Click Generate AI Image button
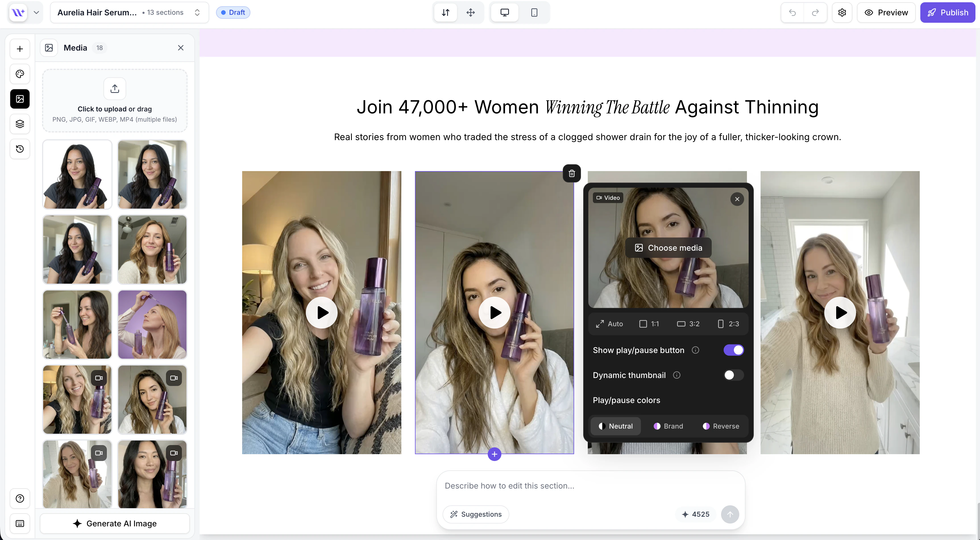Image resolution: width=980 pixels, height=540 pixels. [x=115, y=524]
